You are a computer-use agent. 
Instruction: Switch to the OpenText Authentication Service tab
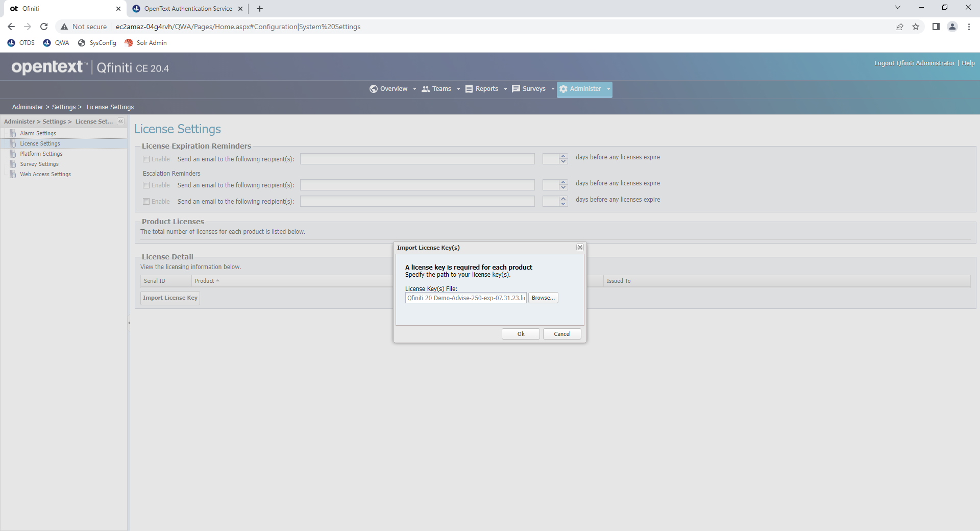pyautogui.click(x=184, y=9)
